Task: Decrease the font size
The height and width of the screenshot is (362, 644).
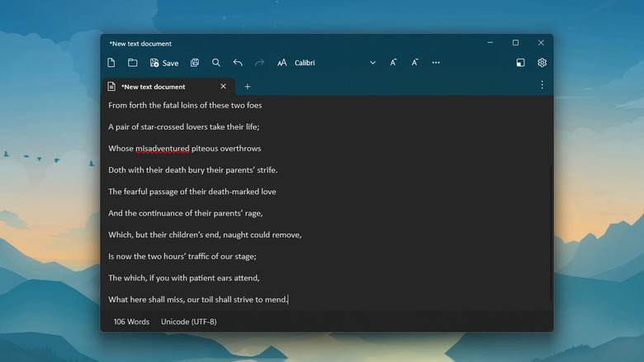Action: pyautogui.click(x=415, y=63)
